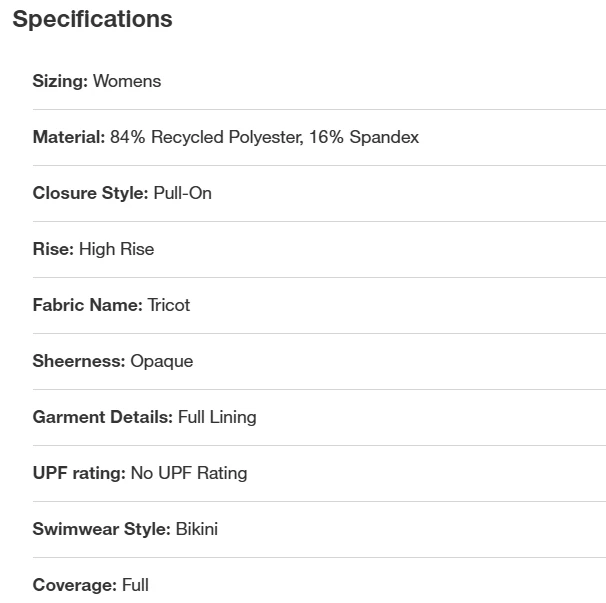
Task: Click the Tricot fabric value
Action: 169,305
